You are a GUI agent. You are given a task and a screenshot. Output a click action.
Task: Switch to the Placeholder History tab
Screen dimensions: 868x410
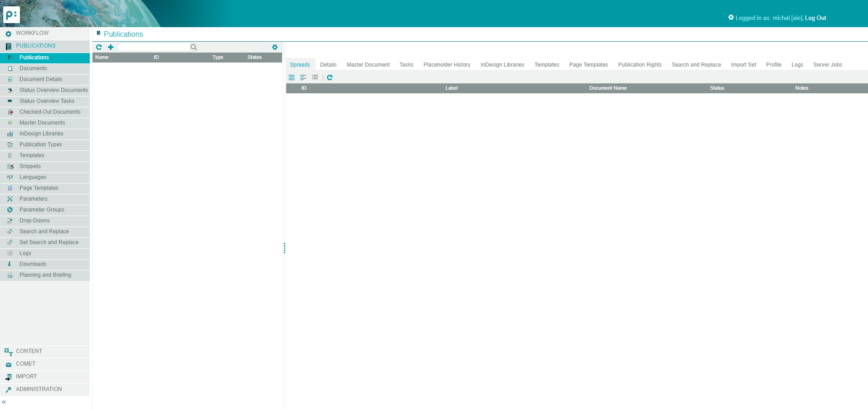coord(447,65)
